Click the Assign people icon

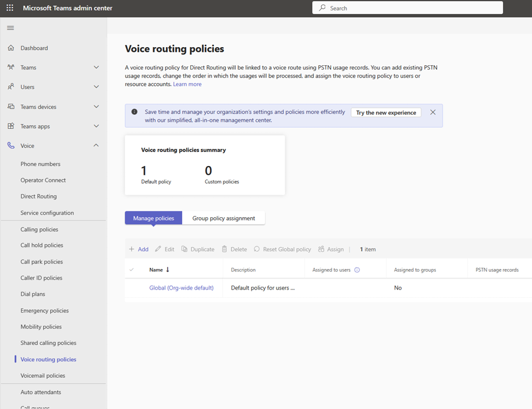(x=321, y=249)
